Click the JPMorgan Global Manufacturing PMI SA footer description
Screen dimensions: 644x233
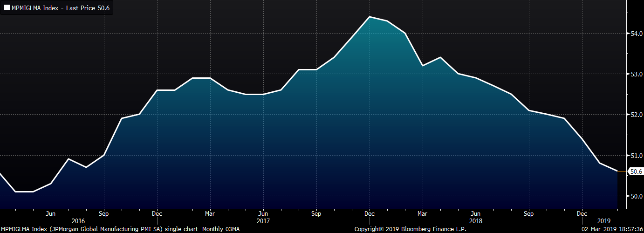coord(120,229)
